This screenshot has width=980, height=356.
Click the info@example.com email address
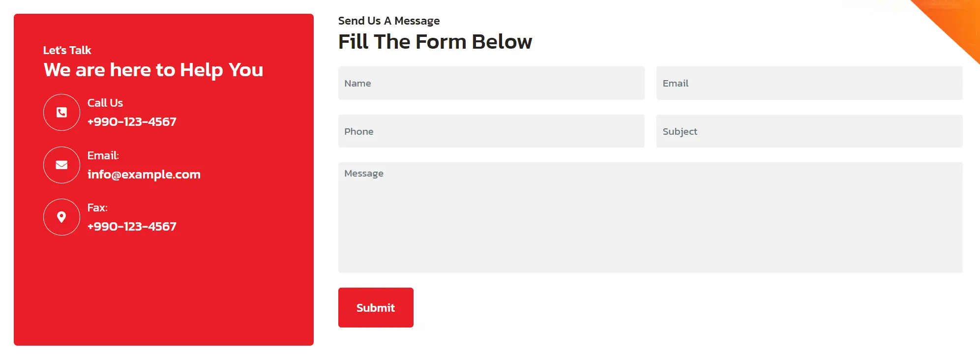tap(144, 175)
